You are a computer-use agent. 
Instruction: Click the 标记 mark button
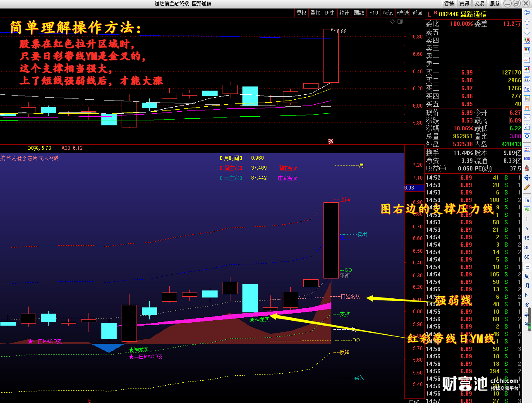388,13
